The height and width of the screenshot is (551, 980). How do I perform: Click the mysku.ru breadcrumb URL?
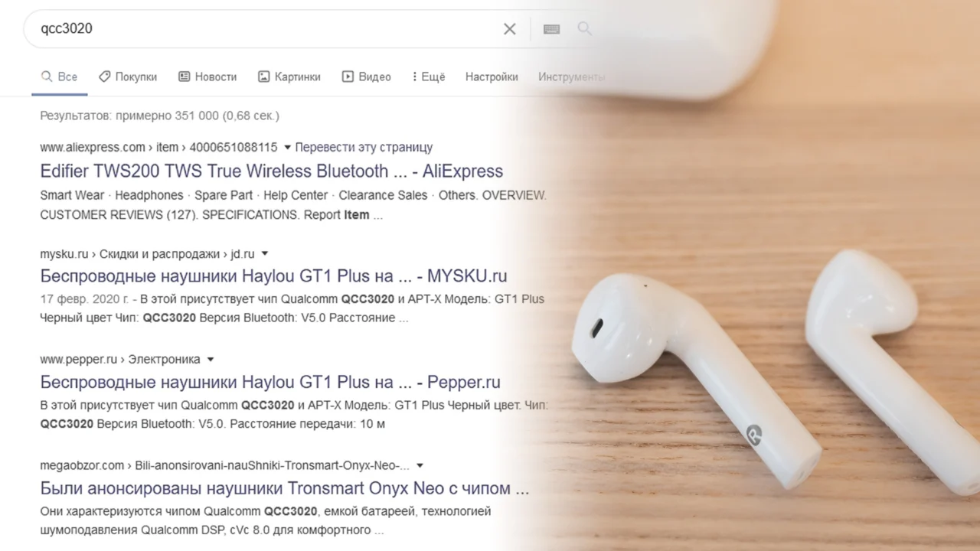147,253
